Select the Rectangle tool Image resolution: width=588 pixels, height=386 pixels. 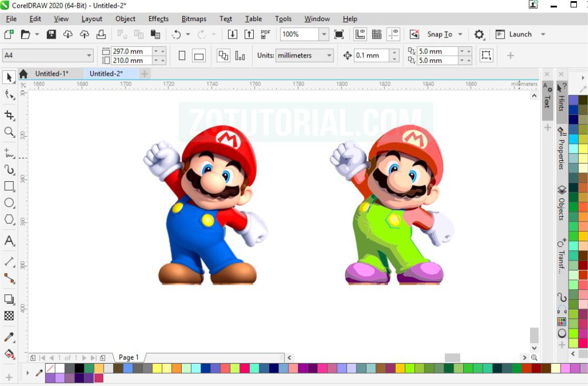(x=9, y=187)
